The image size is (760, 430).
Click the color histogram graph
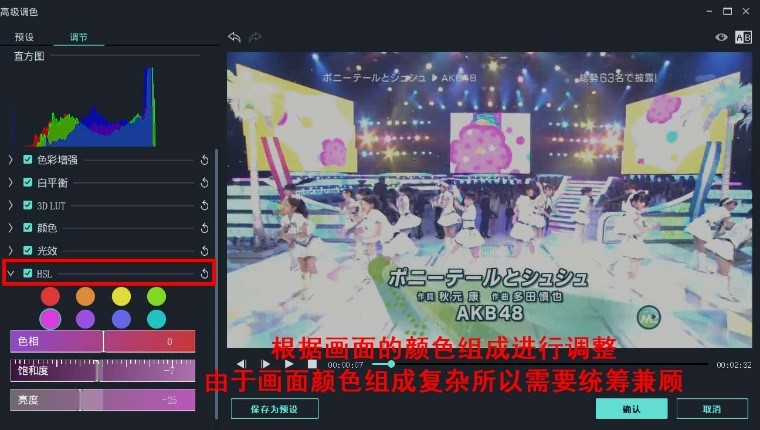pos(85,107)
